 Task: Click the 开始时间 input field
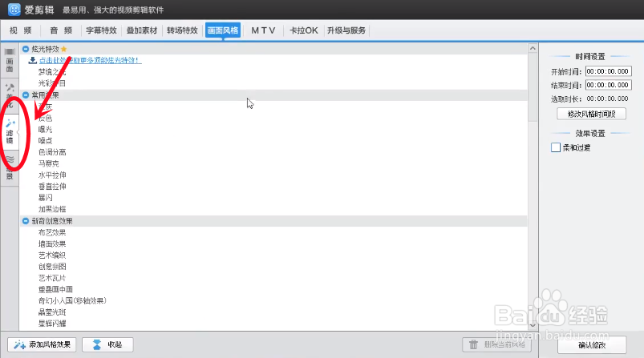click(608, 71)
